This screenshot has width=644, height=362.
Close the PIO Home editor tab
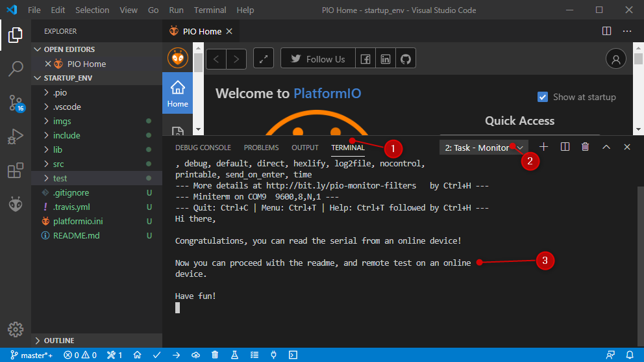pos(229,31)
